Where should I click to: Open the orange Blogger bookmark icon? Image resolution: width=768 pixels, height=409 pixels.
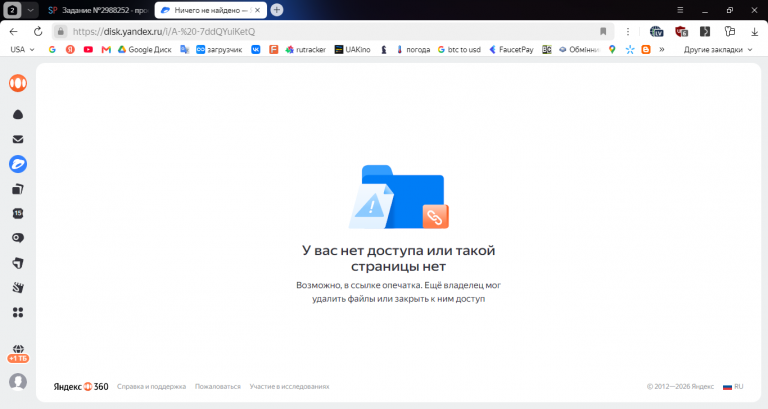tap(646, 49)
